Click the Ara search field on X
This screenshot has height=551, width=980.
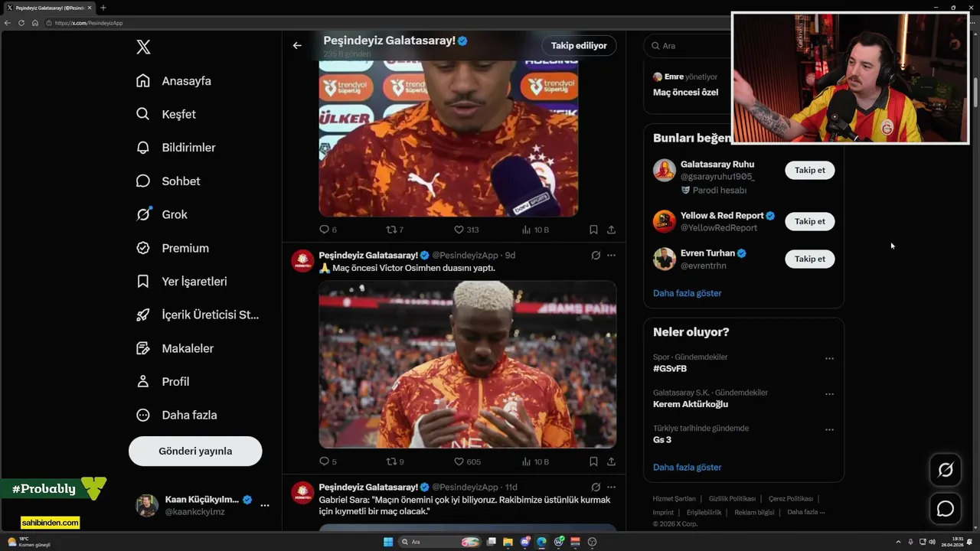tap(689, 46)
